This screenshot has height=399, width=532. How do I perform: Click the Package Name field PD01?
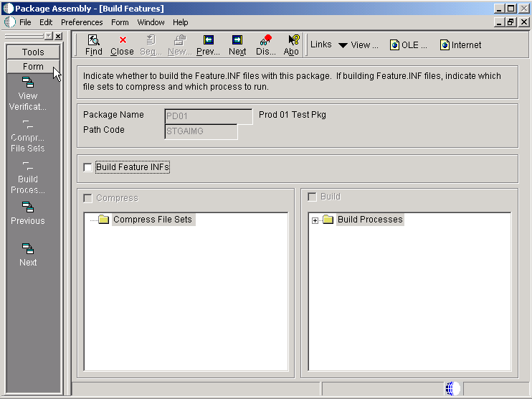[209, 116]
